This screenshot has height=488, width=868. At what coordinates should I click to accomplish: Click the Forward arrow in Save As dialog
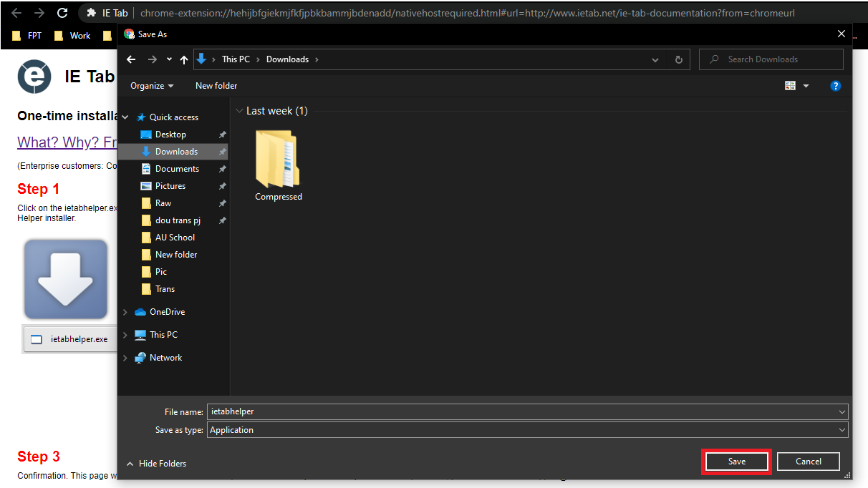point(153,59)
